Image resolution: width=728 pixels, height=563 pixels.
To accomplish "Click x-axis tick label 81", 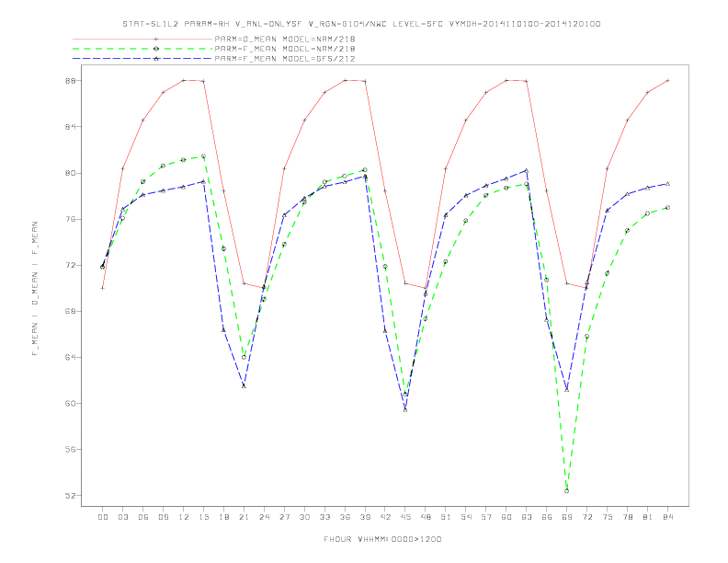I will [648, 517].
